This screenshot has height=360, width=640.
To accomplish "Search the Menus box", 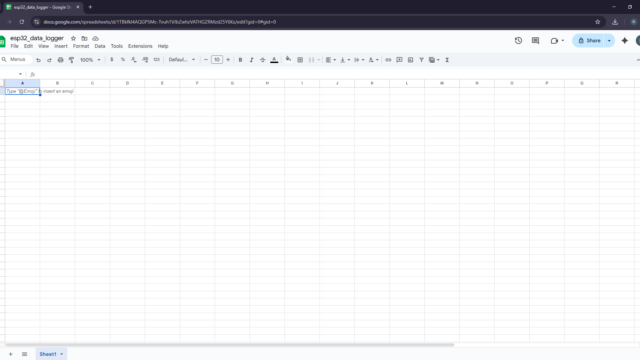I will click(16, 60).
